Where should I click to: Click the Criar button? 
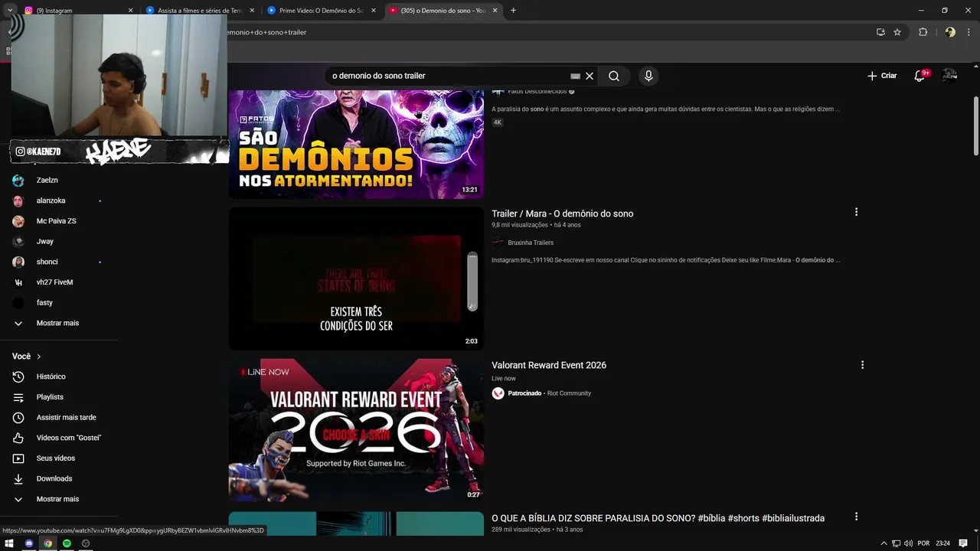click(x=882, y=76)
